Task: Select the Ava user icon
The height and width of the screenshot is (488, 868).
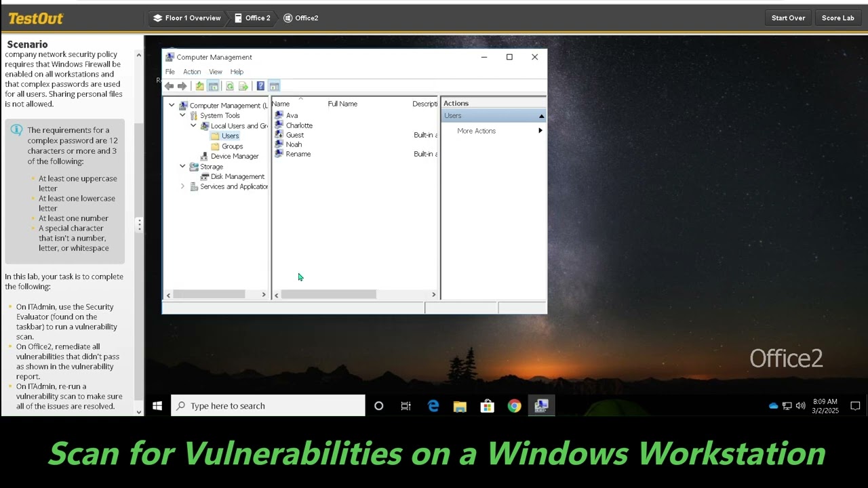Action: pyautogui.click(x=279, y=115)
